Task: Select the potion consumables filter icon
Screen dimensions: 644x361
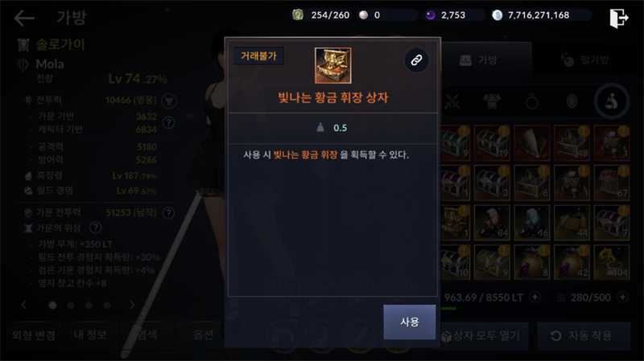Action: [x=611, y=101]
